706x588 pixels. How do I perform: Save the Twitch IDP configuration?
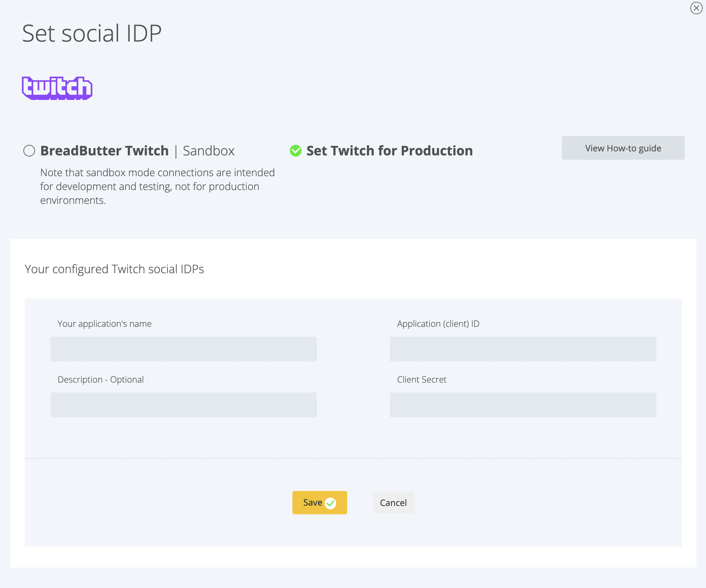pos(313,503)
